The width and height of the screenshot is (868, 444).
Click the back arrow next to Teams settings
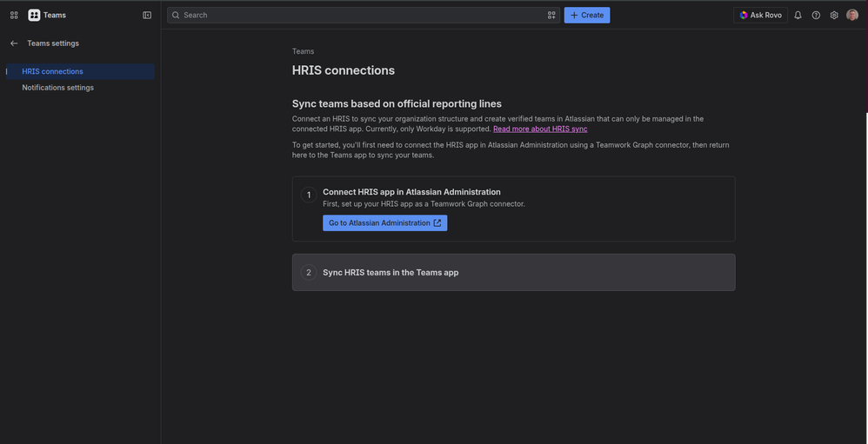click(15, 43)
